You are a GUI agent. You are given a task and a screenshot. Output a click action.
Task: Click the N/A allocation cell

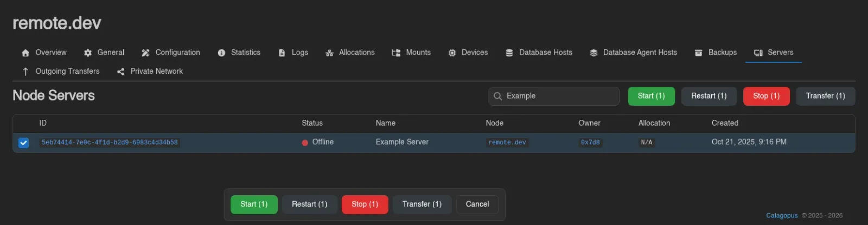(647, 143)
